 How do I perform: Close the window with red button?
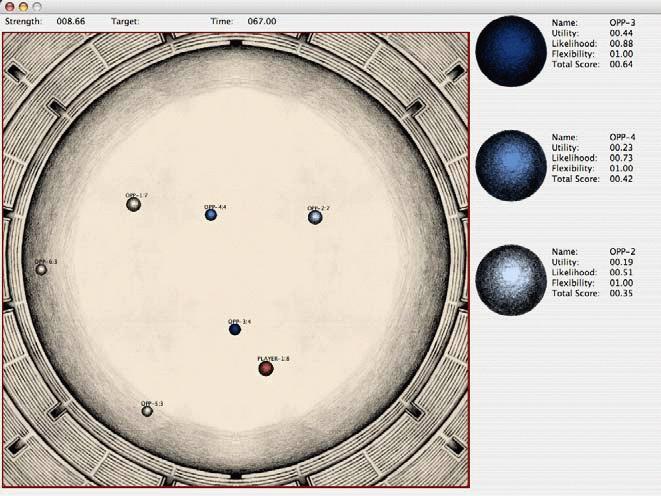[x=9, y=6]
